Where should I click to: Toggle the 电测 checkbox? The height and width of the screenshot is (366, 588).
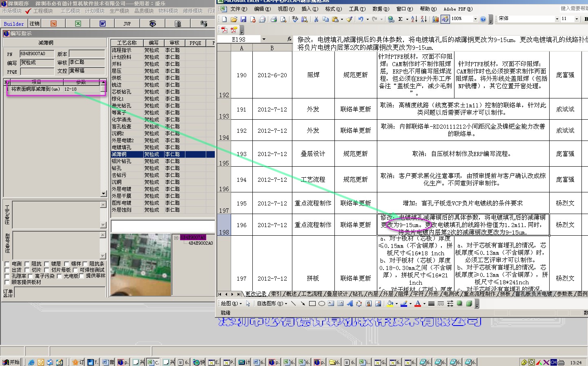click(7, 264)
